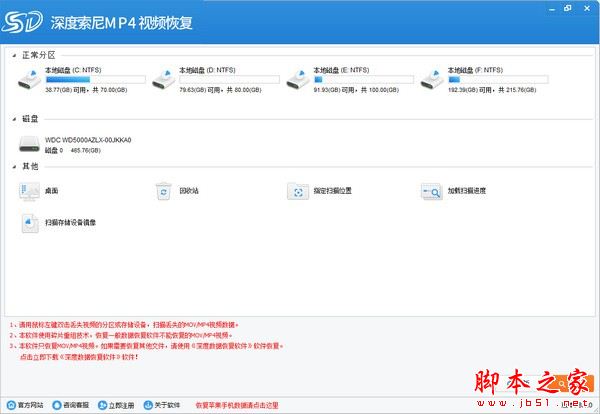
Task: Select the 本地磁盘 (D: NTFS) label
Action: click(x=207, y=70)
